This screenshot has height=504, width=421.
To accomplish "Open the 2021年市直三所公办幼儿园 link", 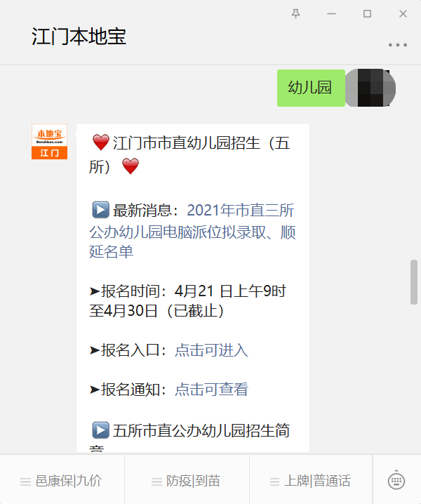I will 192,231.
